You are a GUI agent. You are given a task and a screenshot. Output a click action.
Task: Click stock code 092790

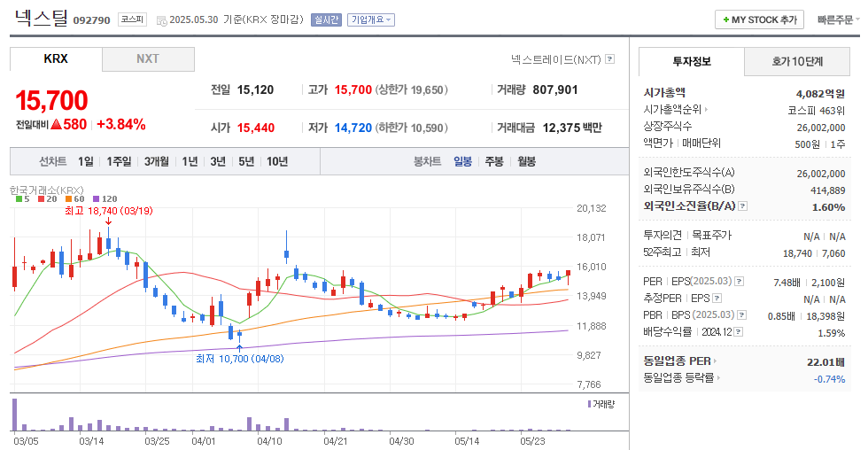click(91, 20)
